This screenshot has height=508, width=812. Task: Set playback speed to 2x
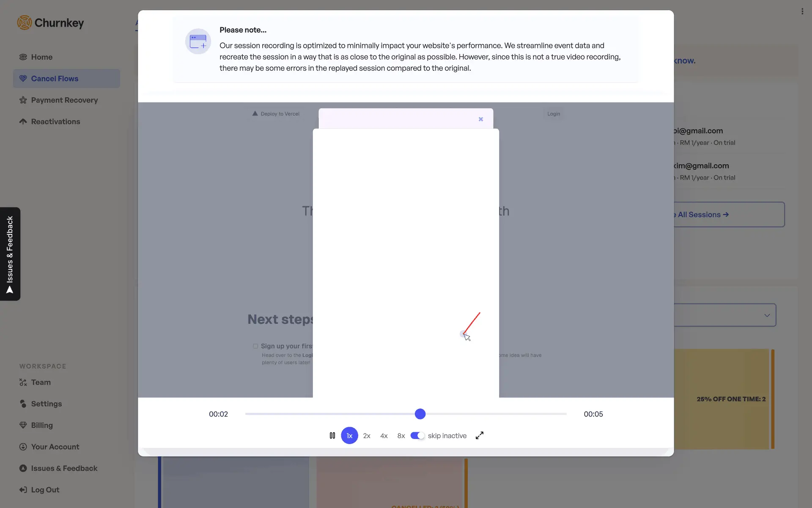click(367, 436)
